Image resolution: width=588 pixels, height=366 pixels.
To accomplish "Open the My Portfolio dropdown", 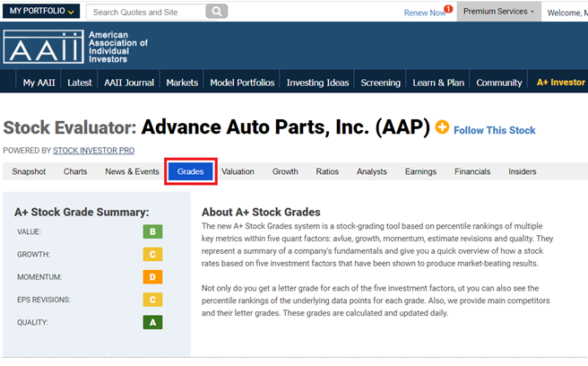I will click(41, 11).
